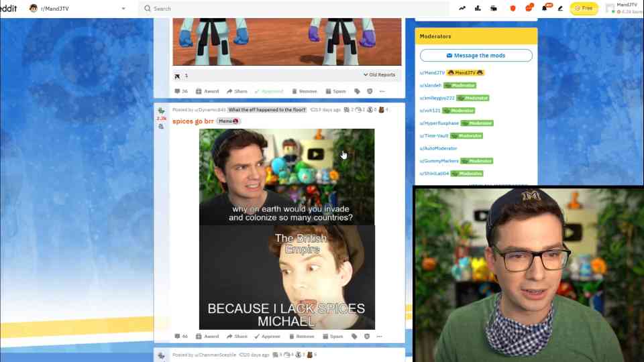Mark 'spices go brr' post as Spam
The image size is (644, 362).
(x=333, y=337)
